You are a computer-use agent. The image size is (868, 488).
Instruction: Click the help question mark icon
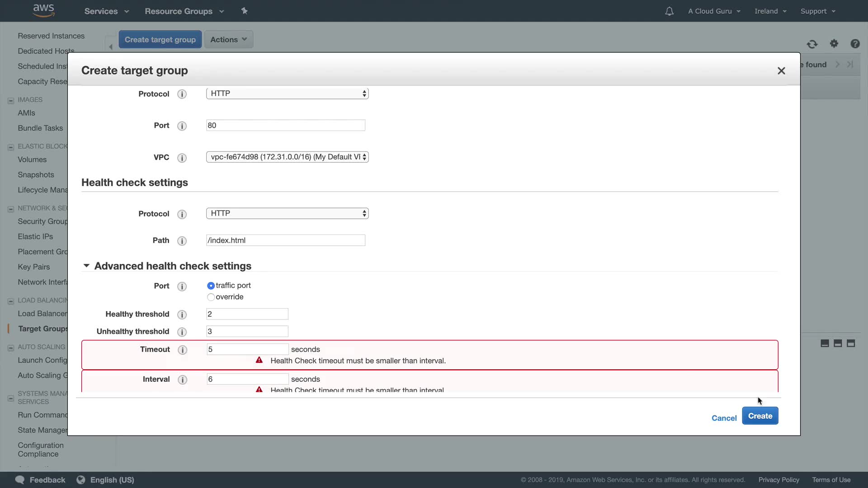[855, 43]
